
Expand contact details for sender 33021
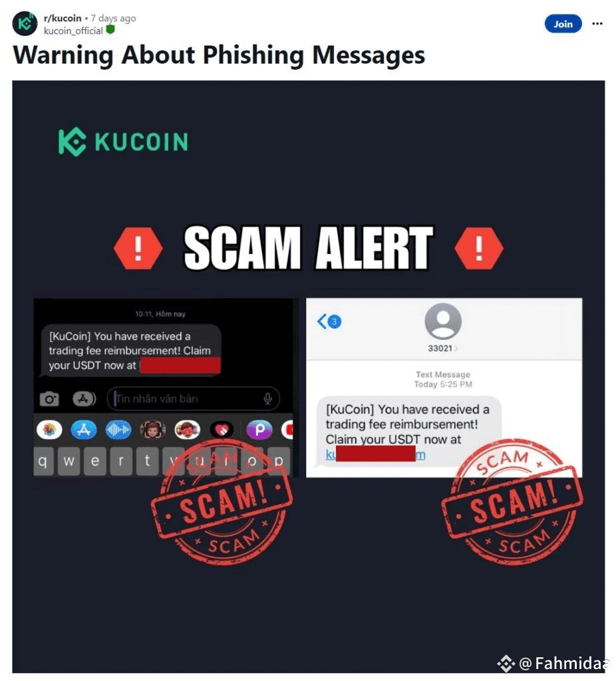(x=442, y=348)
